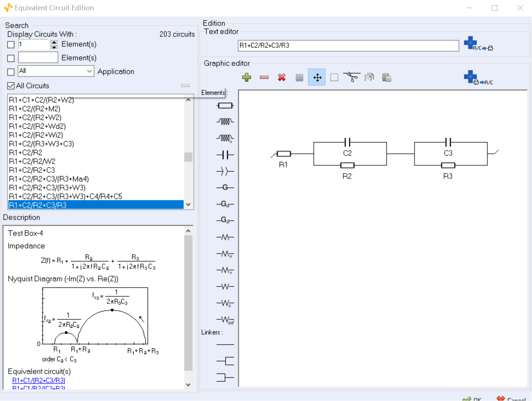This screenshot has height=401, width=532.
Task: Click the paste clipboard icon
Action: 387,77
